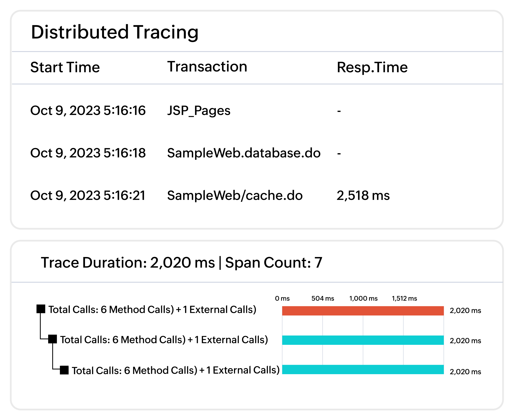Click the middle teal span bar

[x=363, y=340]
